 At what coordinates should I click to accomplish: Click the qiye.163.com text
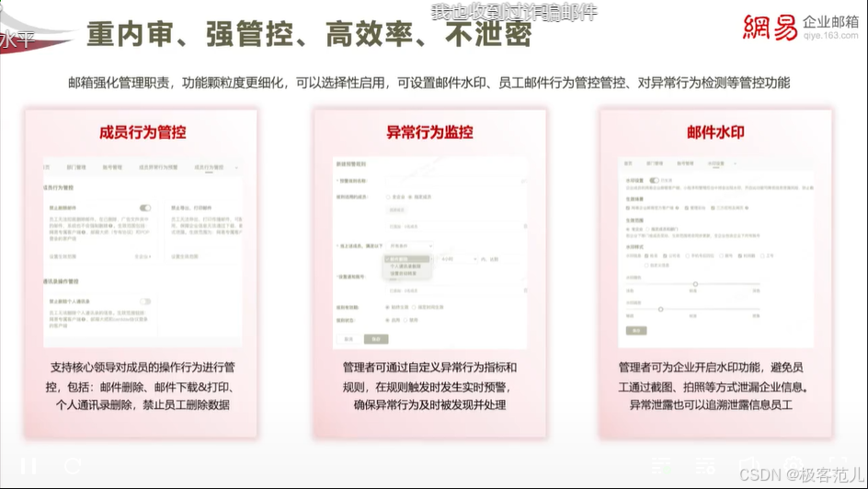[x=831, y=36]
